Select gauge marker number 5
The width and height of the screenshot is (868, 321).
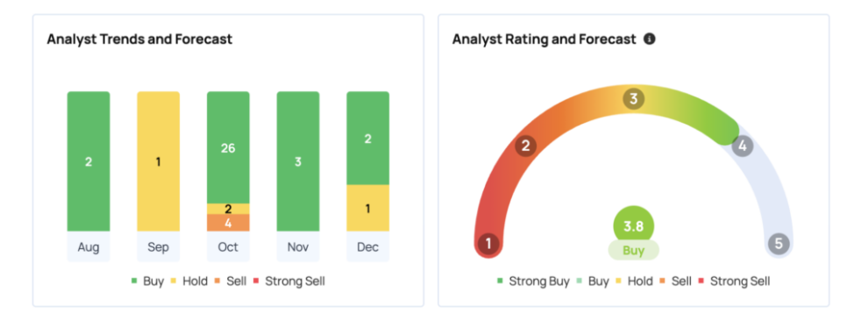[x=779, y=244]
